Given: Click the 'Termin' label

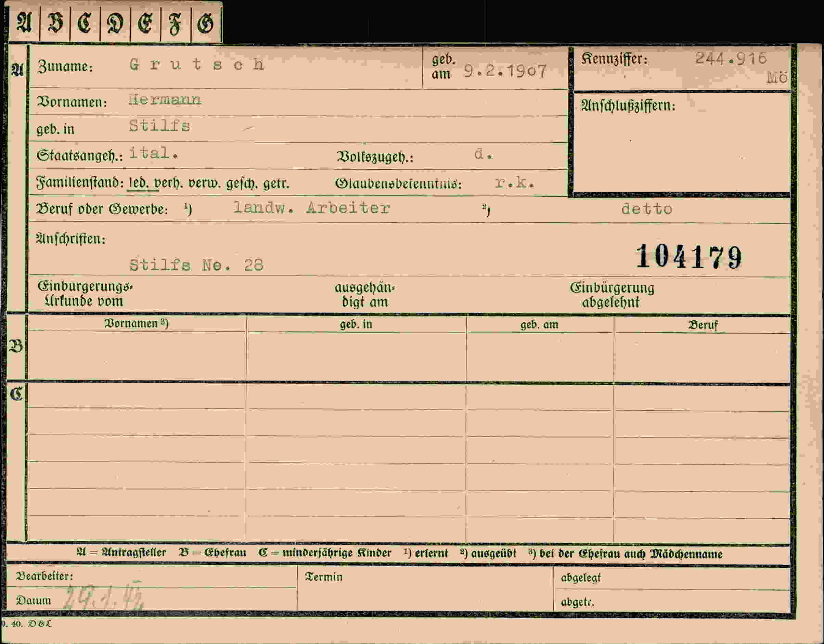Looking at the screenshot, I should [324, 577].
